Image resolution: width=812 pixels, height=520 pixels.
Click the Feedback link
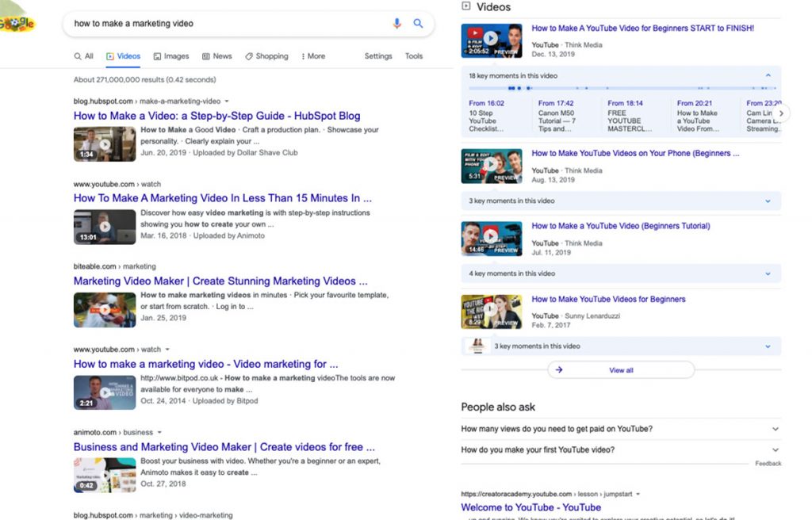click(x=768, y=464)
